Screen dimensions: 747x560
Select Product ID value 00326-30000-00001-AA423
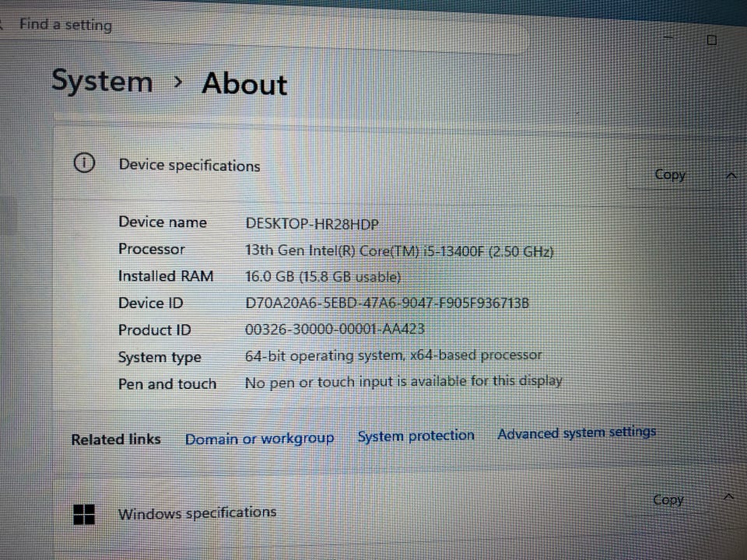(x=335, y=329)
